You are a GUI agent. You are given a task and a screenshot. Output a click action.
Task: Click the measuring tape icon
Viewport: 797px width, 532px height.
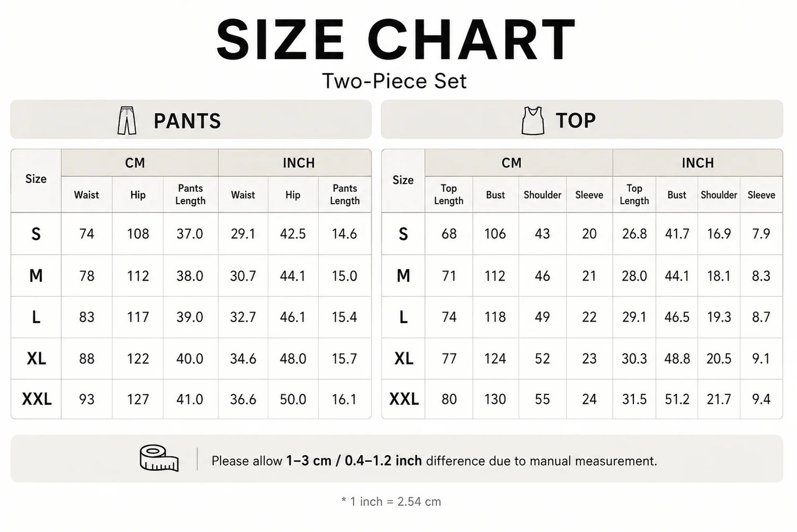159,458
